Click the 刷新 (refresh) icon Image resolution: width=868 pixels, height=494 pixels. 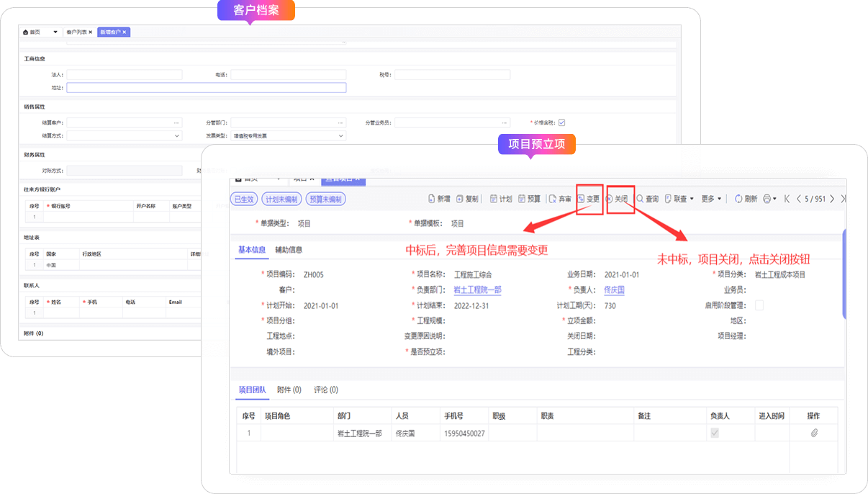pos(738,199)
